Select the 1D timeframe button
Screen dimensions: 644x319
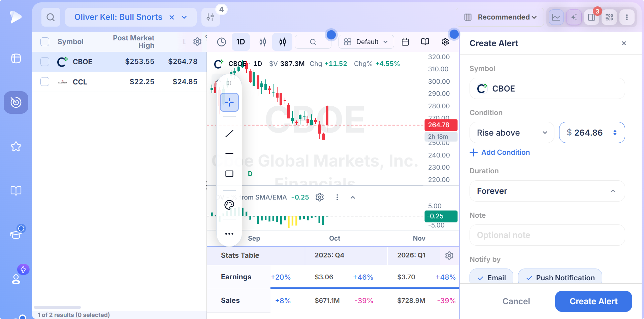coord(240,42)
